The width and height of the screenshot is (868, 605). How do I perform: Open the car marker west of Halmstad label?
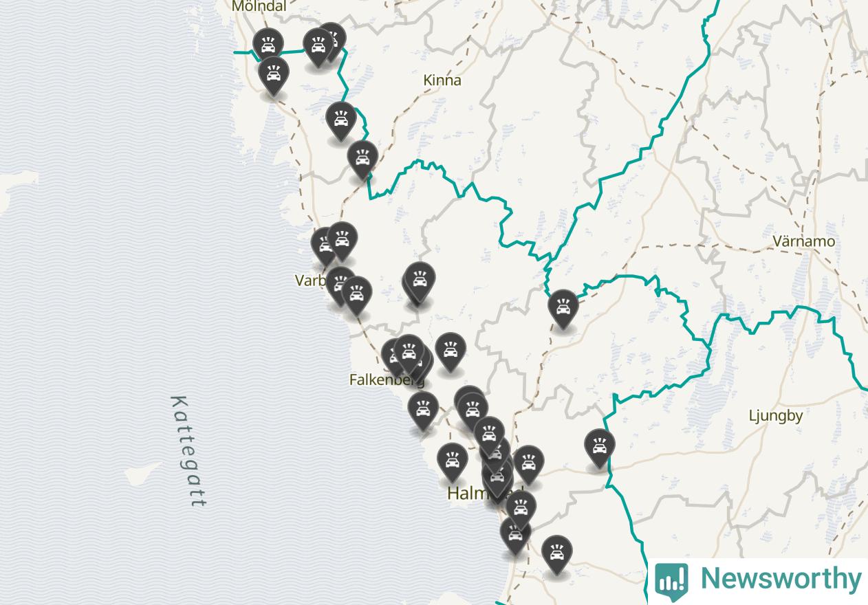[x=452, y=461]
